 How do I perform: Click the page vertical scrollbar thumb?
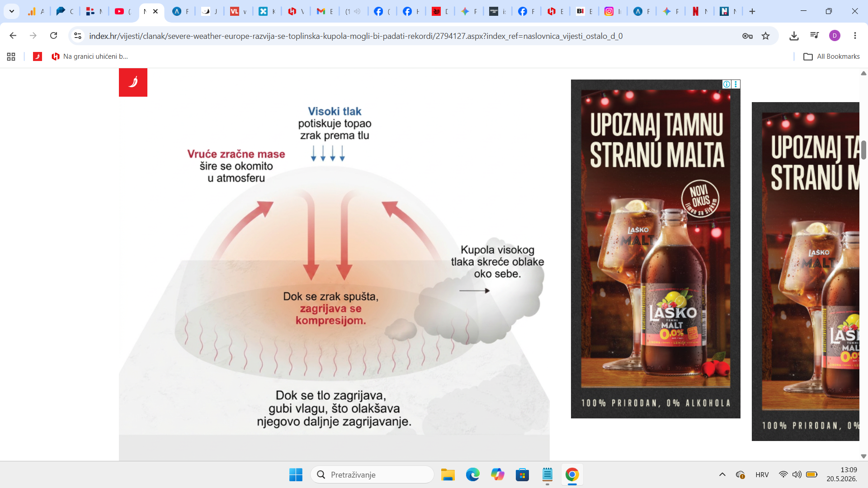(863, 150)
